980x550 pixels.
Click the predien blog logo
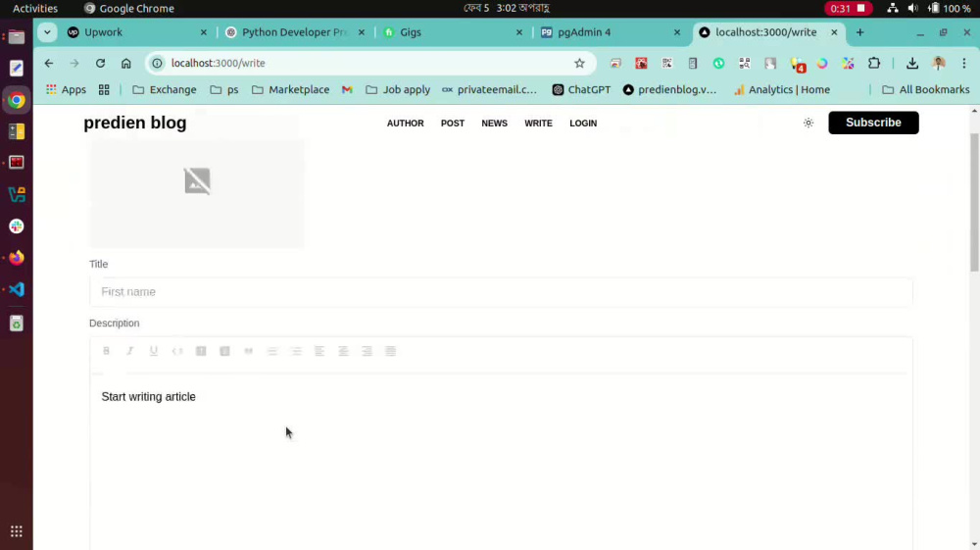pos(135,123)
